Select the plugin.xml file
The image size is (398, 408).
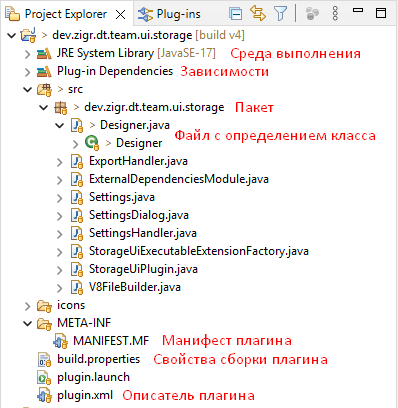tap(85, 395)
